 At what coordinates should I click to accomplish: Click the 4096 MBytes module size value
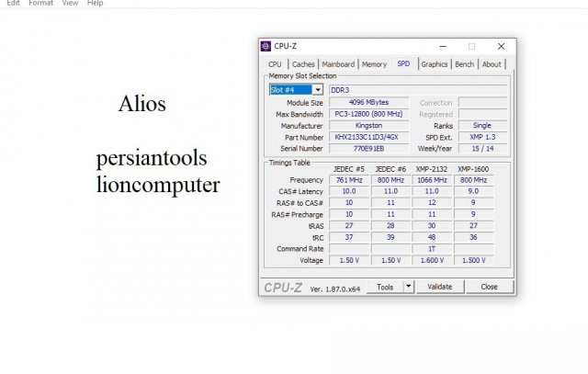click(368, 102)
